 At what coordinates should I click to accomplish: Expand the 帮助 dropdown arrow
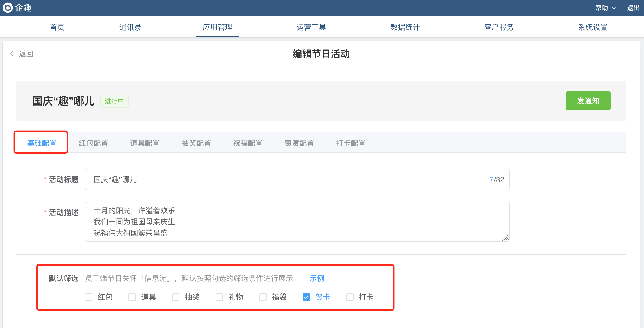[x=614, y=8]
